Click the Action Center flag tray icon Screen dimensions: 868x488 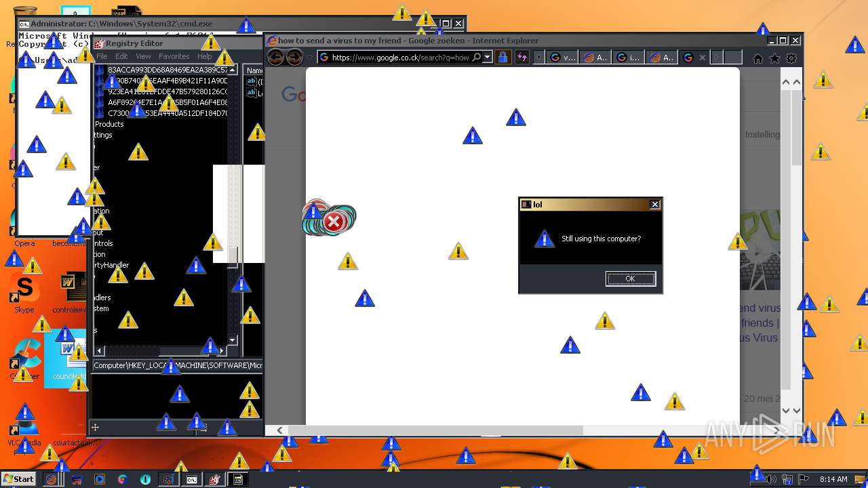[x=804, y=479]
